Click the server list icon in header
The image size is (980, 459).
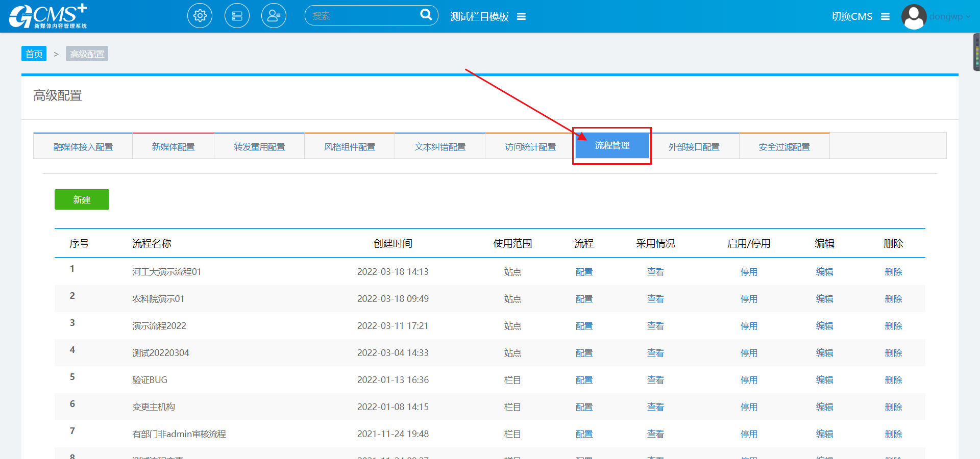click(237, 16)
